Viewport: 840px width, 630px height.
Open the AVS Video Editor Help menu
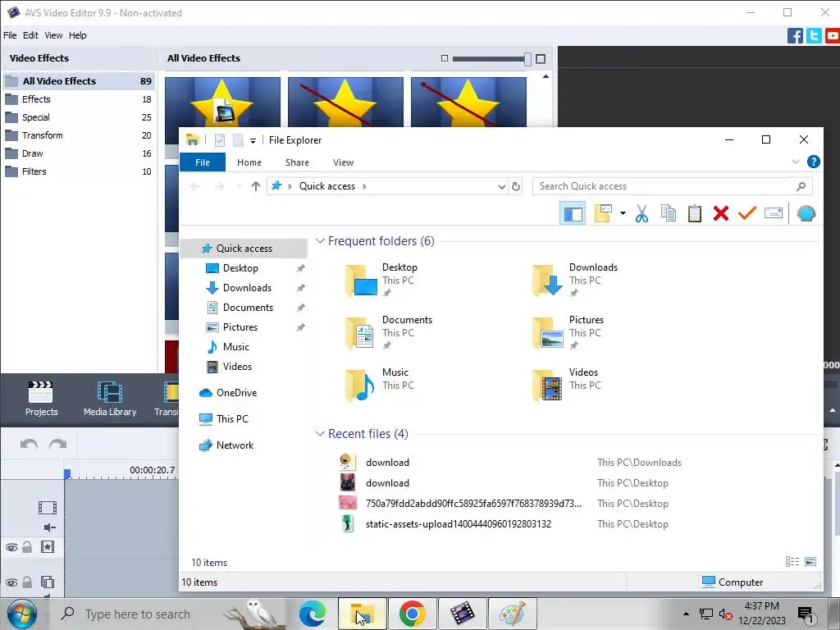pos(77,35)
